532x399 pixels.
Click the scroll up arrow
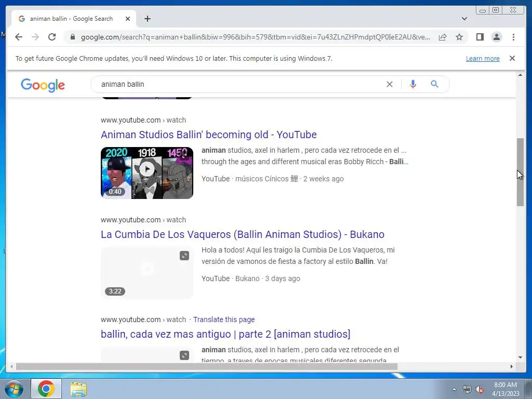tap(520, 75)
